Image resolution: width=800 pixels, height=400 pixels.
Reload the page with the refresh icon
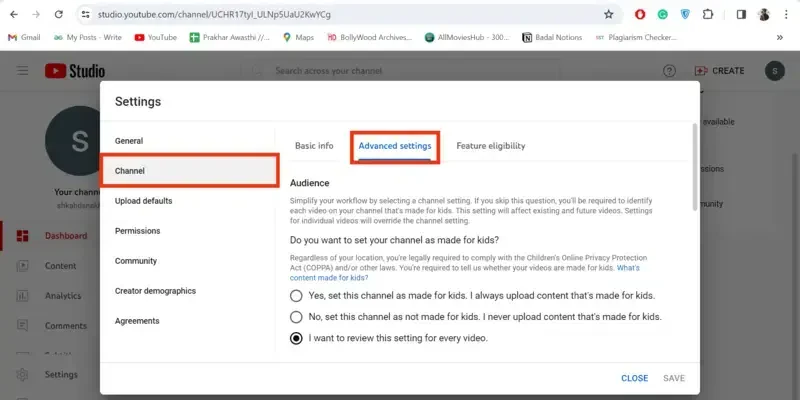59,15
